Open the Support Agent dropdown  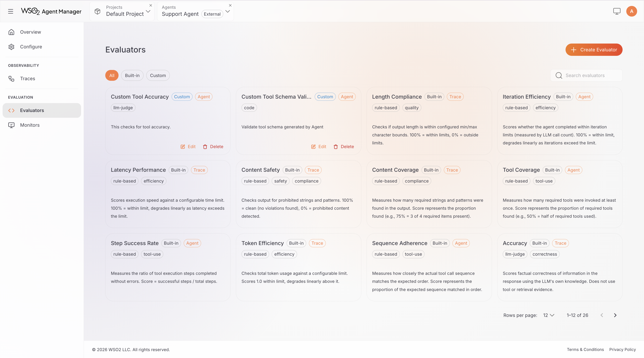coord(228,11)
